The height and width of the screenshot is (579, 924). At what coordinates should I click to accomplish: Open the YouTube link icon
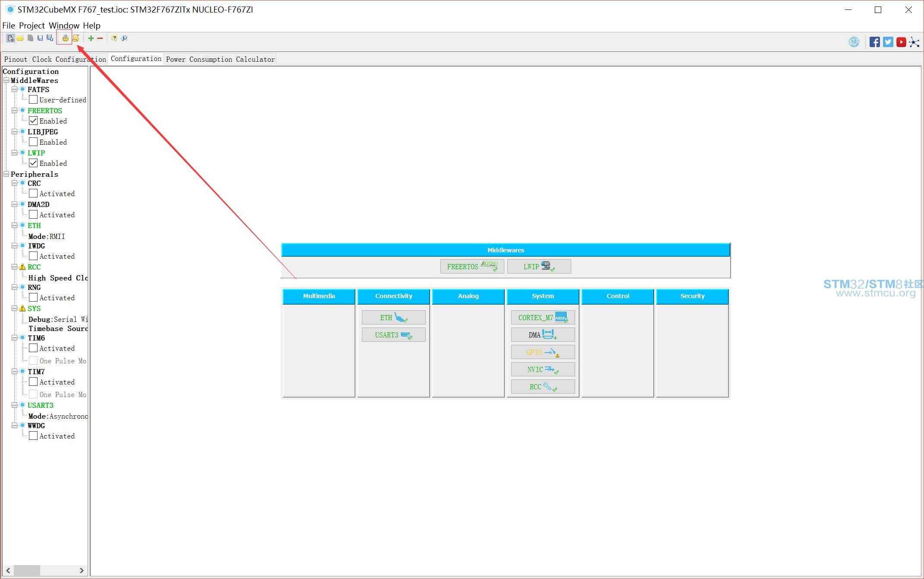(901, 42)
